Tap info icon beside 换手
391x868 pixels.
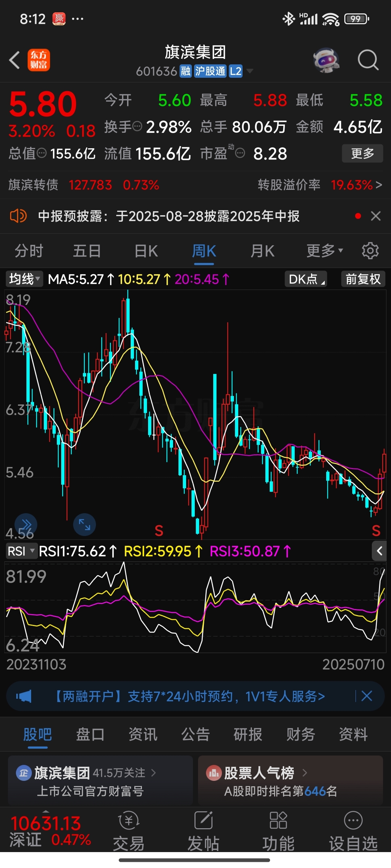[137, 127]
